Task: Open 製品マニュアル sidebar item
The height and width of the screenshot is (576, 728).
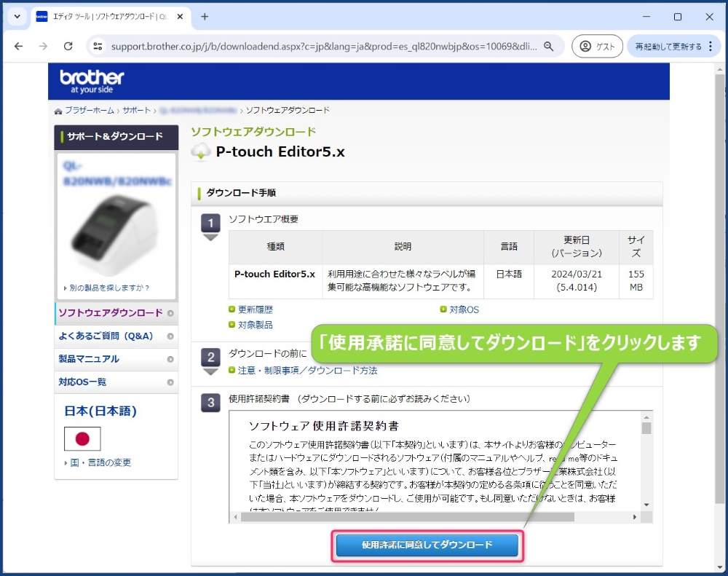Action: coord(116,358)
